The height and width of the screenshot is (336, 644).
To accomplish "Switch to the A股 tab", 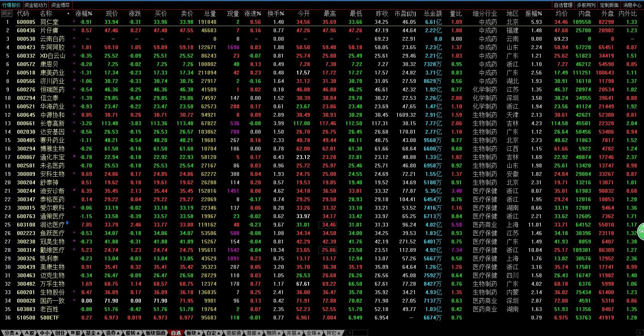I will pyautogui.click(x=30, y=333).
